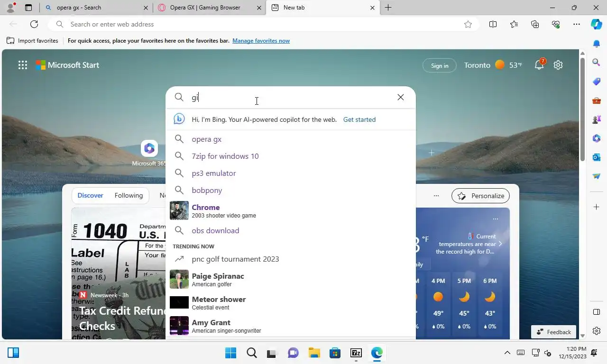Open Favorites toolbar icon
607x364 pixels.
pos(514,24)
